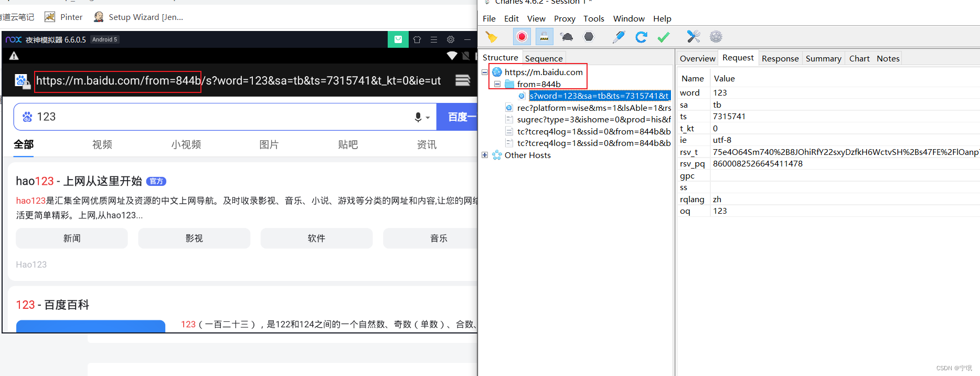This screenshot has height=376, width=980.
Task: Toggle SSL proxying padlock icon in Charles
Action: pos(544,37)
